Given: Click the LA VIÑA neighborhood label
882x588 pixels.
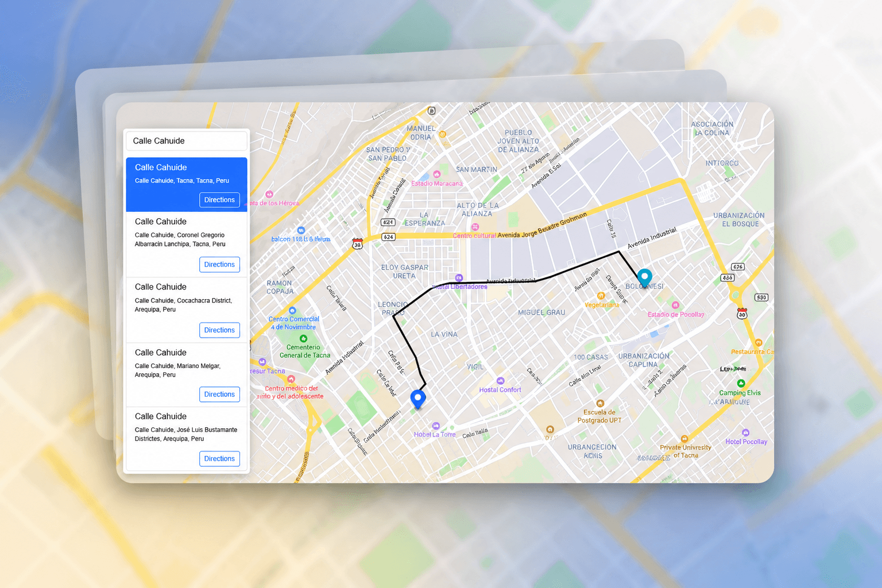Looking at the screenshot, I should (x=444, y=334).
